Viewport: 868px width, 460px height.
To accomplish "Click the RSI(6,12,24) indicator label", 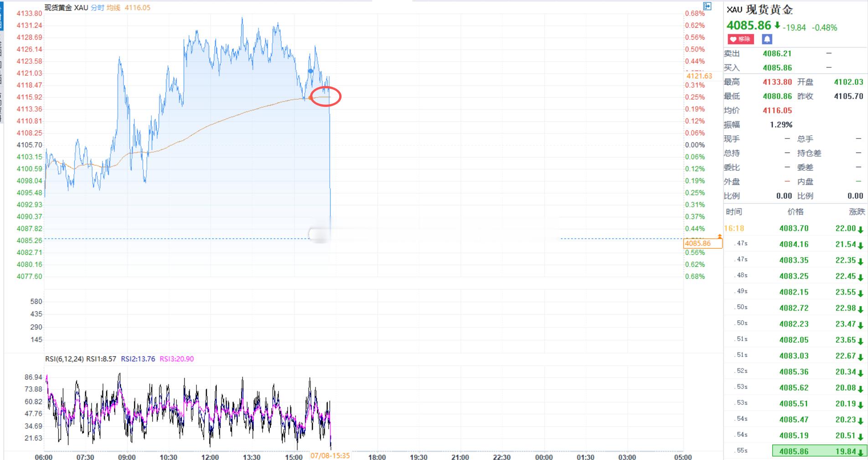I will pyautogui.click(x=64, y=359).
